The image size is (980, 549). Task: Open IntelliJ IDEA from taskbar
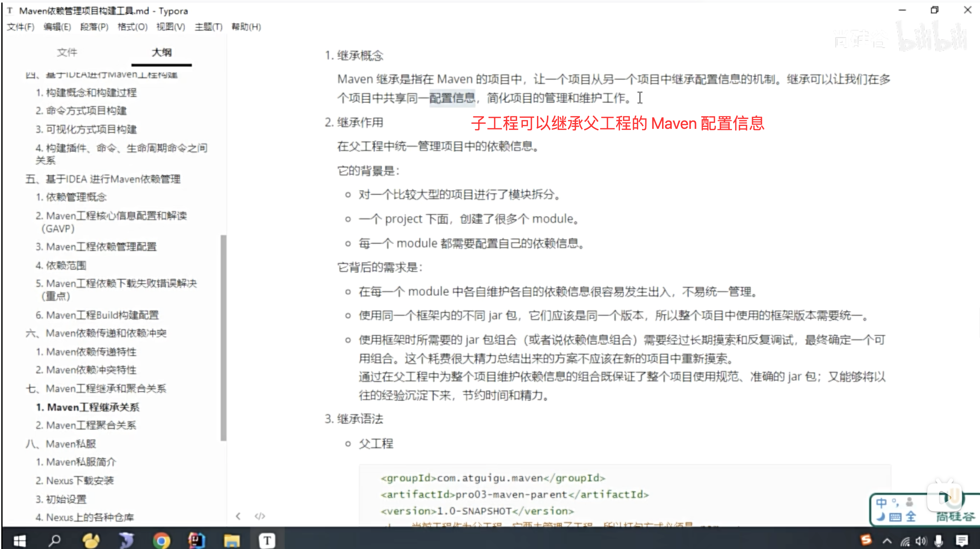(x=196, y=540)
